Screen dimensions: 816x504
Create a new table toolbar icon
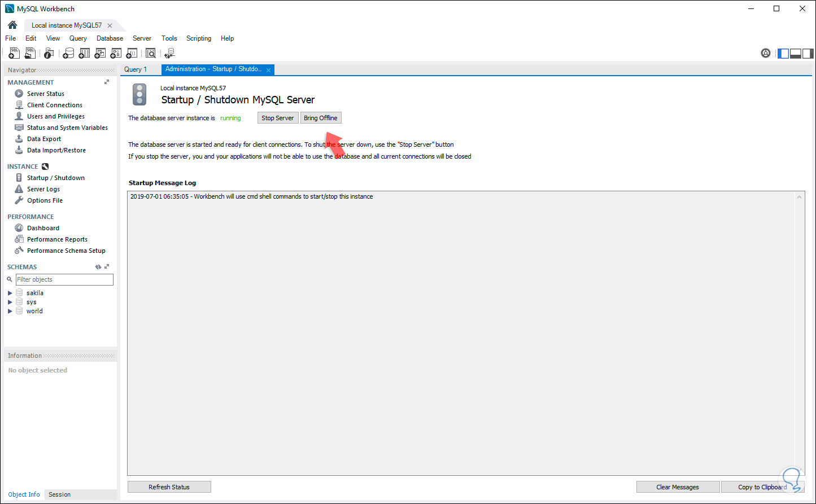point(84,53)
